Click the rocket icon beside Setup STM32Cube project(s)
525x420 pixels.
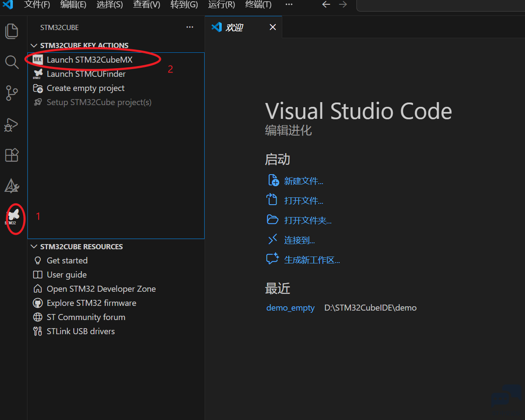(38, 103)
